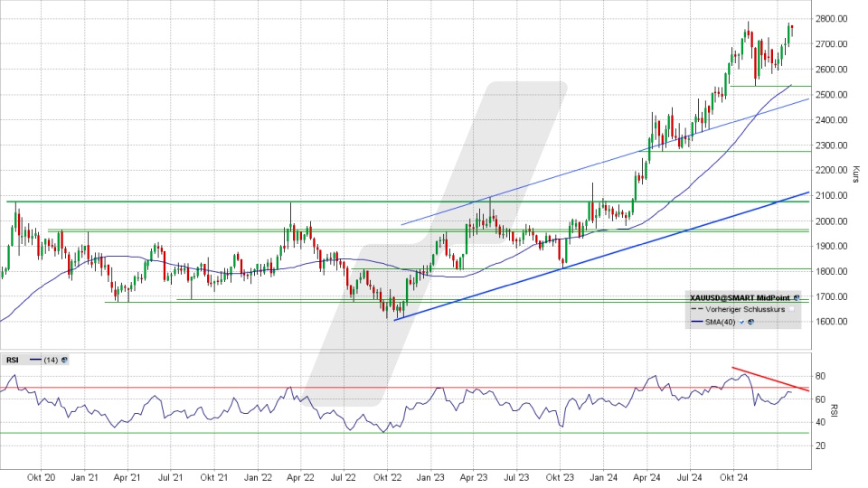Click the Okt '23 date label

561,477
